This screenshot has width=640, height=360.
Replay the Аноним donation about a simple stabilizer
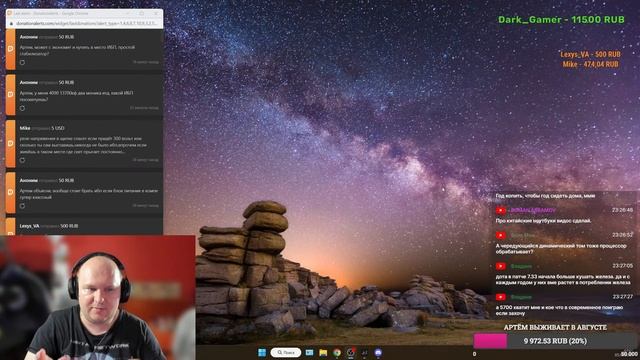point(22,62)
